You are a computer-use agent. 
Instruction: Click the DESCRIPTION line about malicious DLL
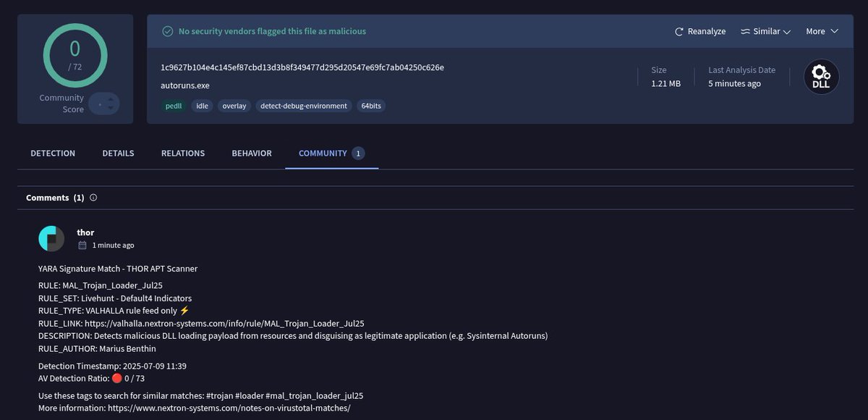click(293, 336)
